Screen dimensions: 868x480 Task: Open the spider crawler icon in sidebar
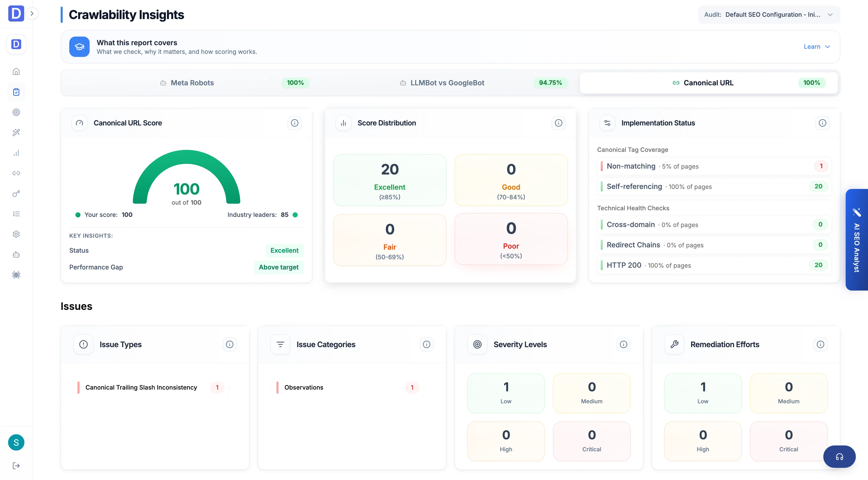pyautogui.click(x=16, y=275)
